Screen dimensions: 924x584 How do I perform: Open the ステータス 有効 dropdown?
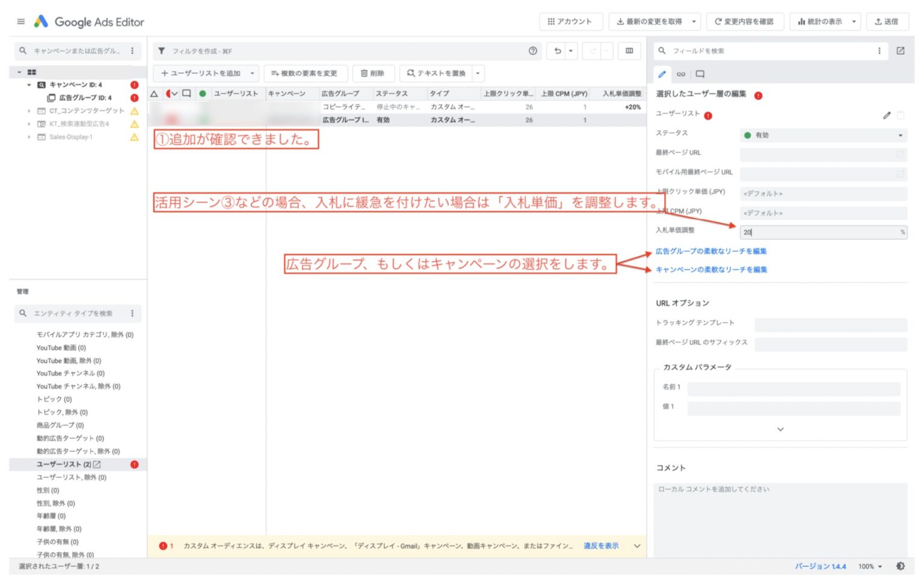point(823,135)
